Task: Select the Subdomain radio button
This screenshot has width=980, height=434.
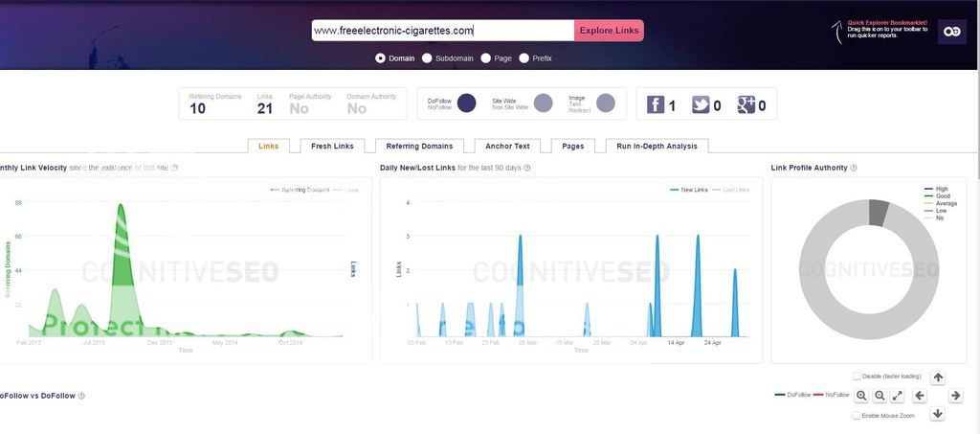Action: pos(427,58)
